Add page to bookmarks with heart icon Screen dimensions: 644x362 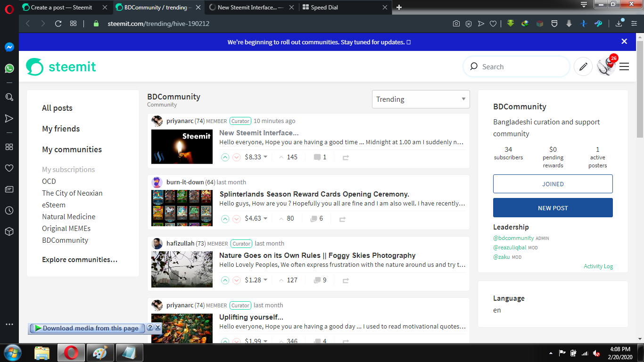493,24
